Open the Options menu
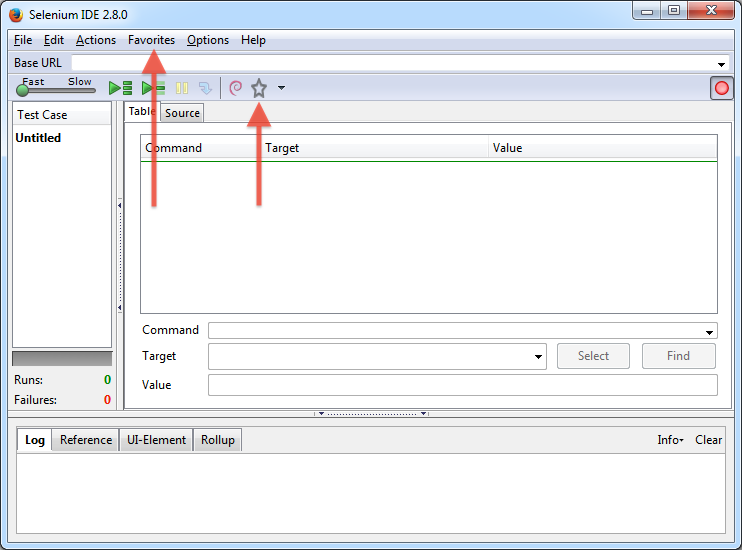This screenshot has height=550, width=742. tap(208, 40)
